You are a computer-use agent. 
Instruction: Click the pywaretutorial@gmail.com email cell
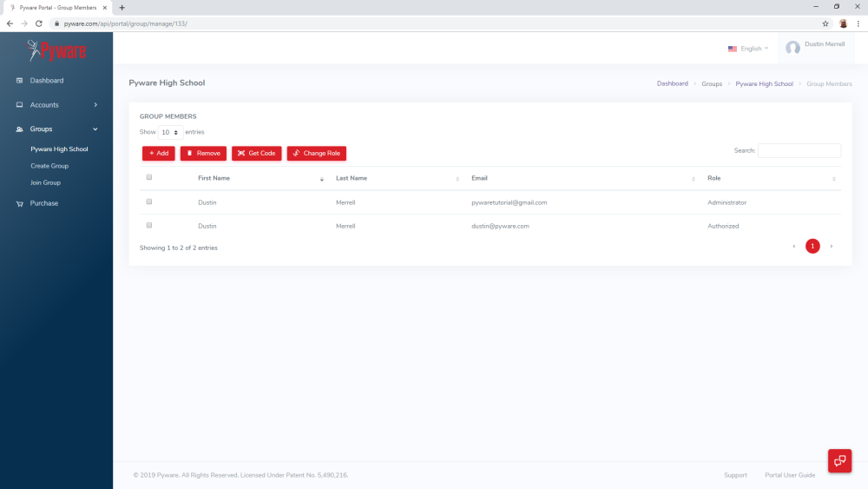point(510,202)
